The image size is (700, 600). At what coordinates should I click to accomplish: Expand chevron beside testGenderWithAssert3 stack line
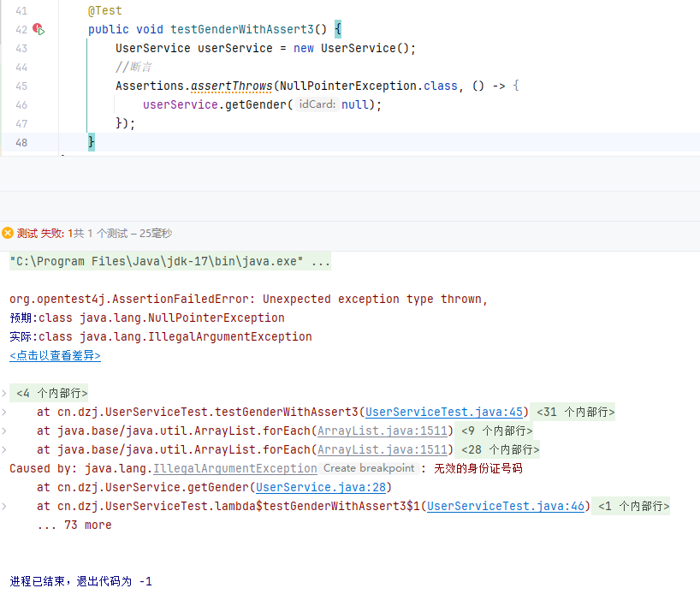[4, 412]
